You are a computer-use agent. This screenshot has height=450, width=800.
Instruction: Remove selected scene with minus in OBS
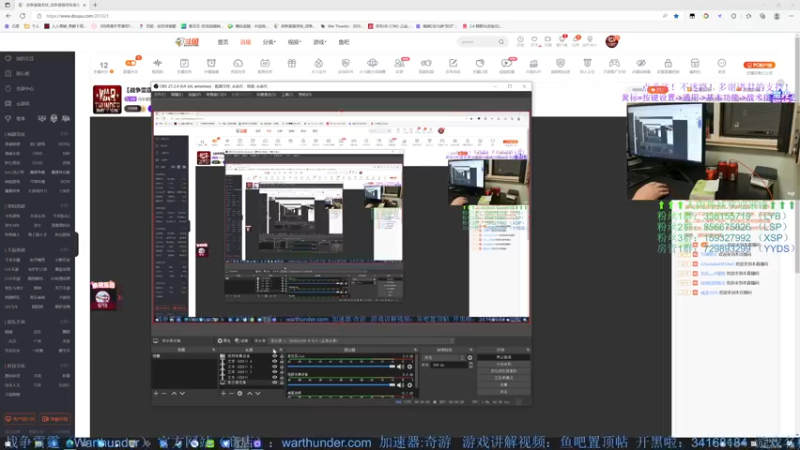[164, 393]
